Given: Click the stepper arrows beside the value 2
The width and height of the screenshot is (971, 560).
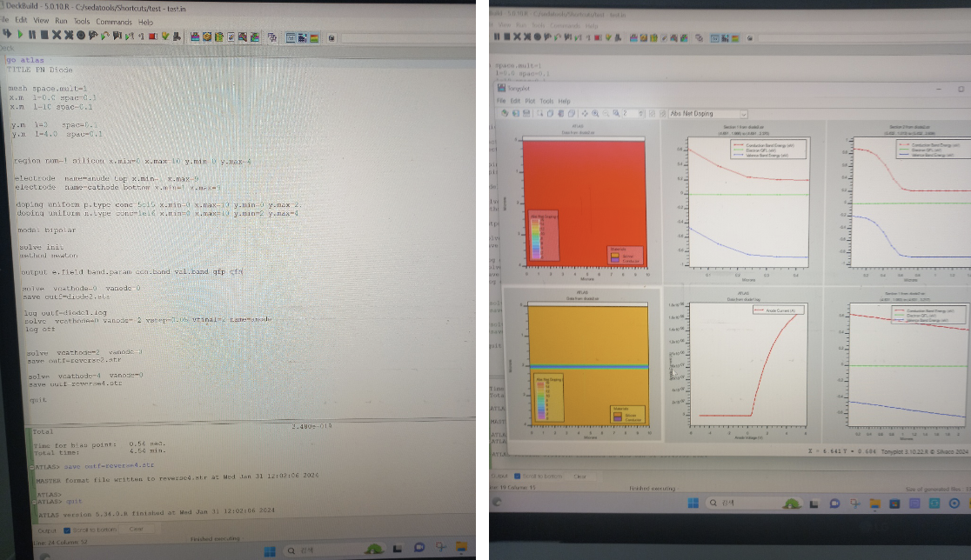Looking at the screenshot, I should point(642,114).
